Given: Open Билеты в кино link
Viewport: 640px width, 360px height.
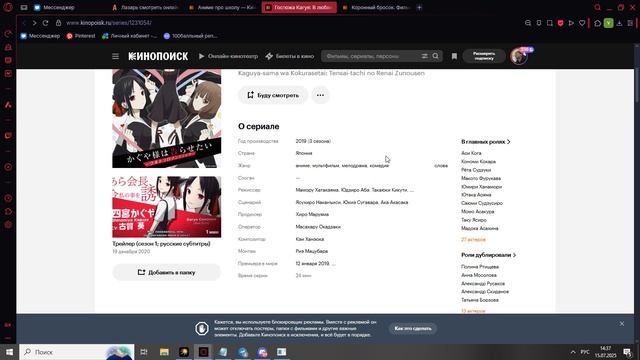Looking at the screenshot, I should (x=290, y=56).
